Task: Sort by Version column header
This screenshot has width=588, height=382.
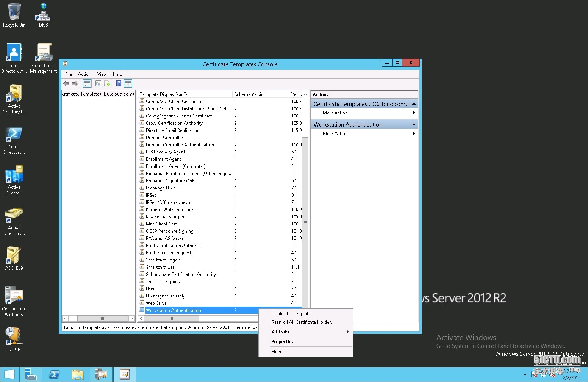Action: [296, 94]
